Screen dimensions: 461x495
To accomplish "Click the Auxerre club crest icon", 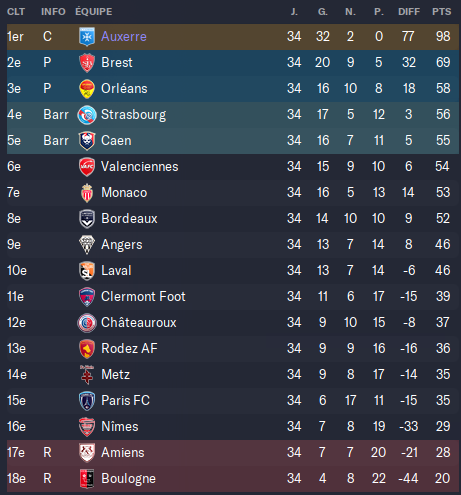I will (x=87, y=37).
